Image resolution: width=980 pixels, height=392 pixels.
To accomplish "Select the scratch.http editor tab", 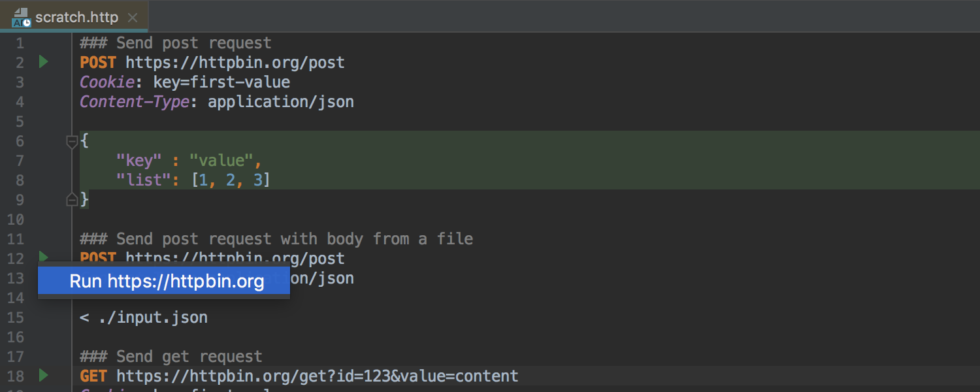I will click(74, 17).
